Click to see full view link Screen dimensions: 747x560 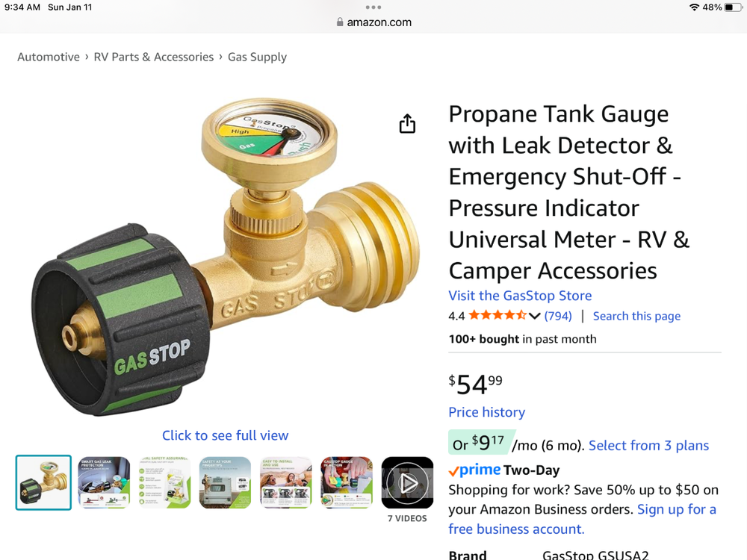coord(226,435)
